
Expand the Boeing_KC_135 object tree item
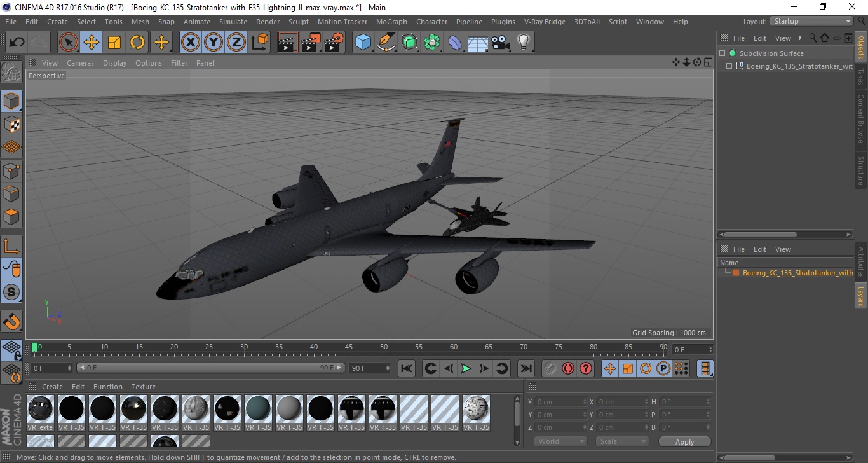(729, 66)
